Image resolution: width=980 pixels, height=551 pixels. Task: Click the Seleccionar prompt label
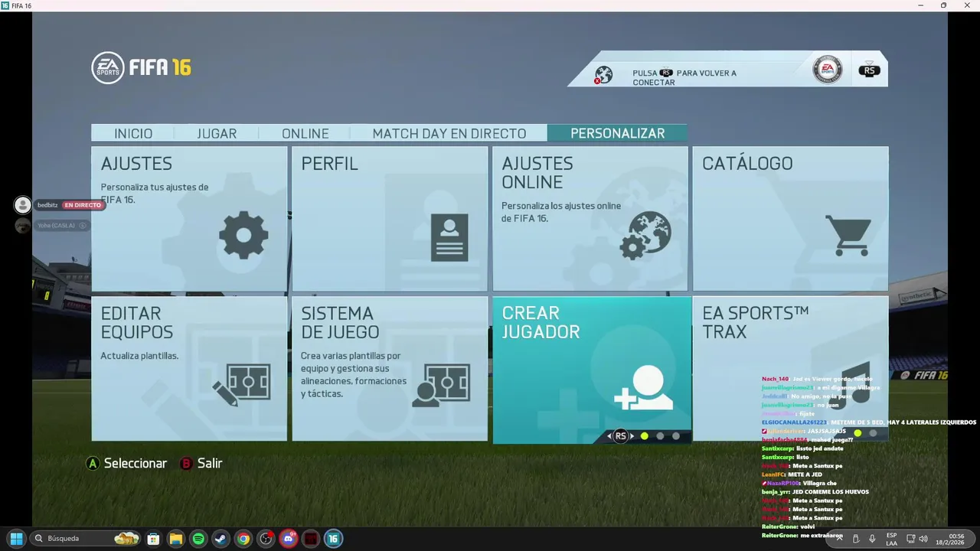coord(136,464)
